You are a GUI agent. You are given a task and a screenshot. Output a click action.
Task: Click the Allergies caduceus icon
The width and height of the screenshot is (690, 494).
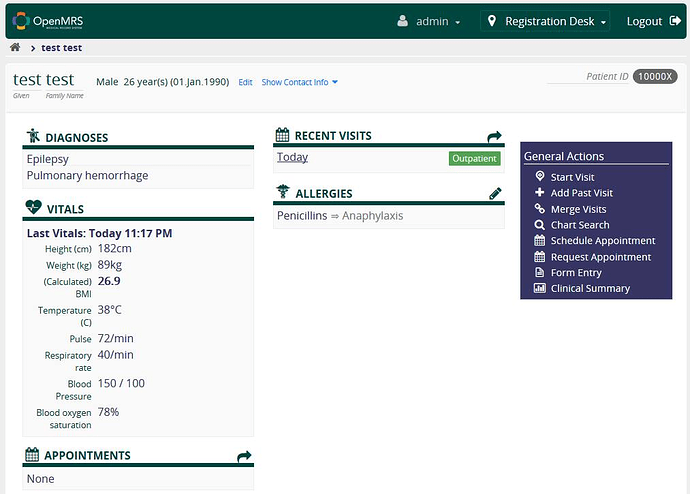283,192
